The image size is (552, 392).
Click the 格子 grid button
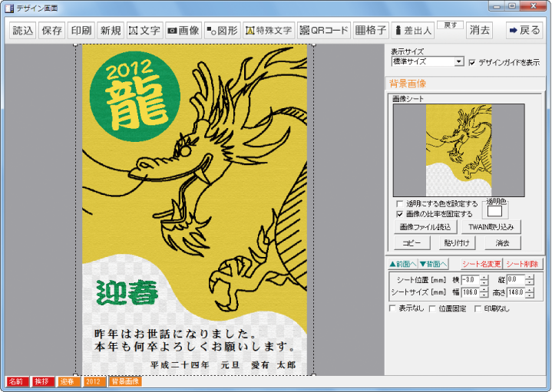[x=371, y=31]
